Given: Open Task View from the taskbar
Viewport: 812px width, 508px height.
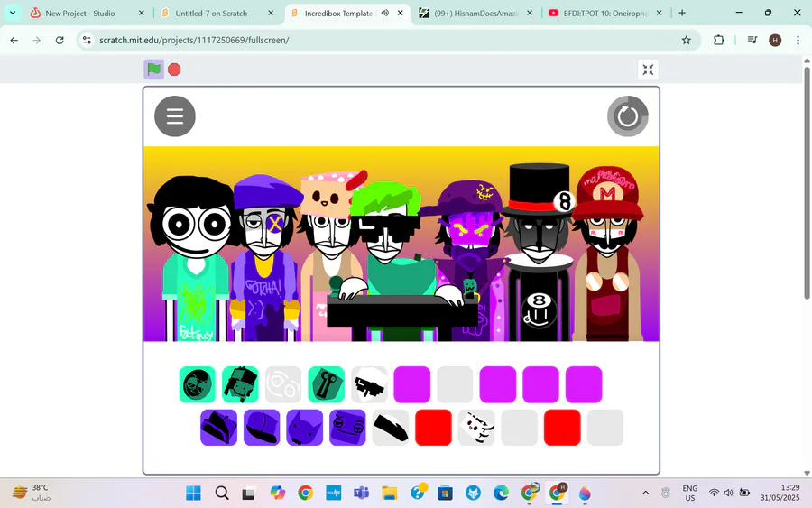Looking at the screenshot, I should pos(249,493).
